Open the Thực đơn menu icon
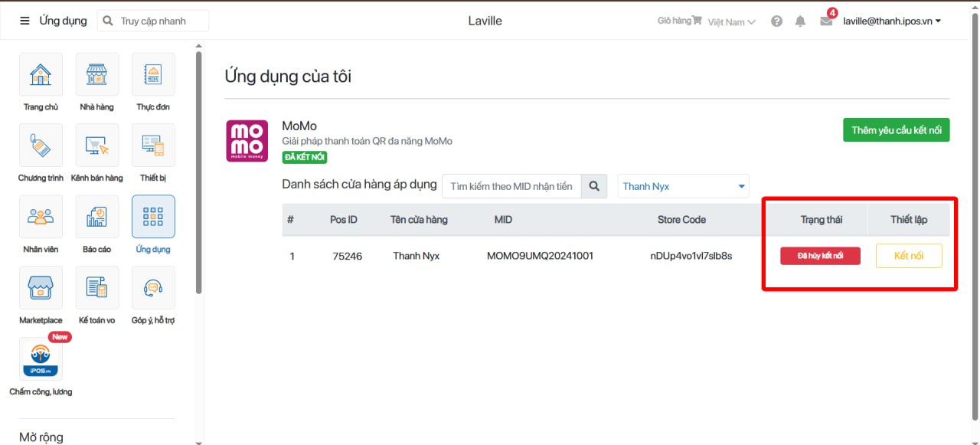980x445 pixels. click(153, 74)
